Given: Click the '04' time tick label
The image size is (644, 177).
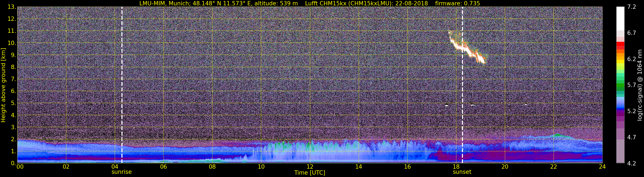Looking at the screenshot, I should pos(115,167).
